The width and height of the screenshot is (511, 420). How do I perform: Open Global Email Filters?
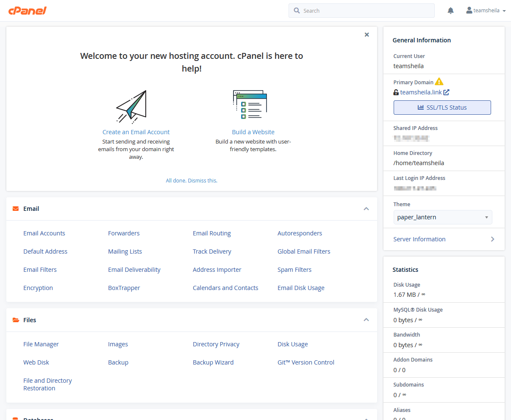point(304,251)
